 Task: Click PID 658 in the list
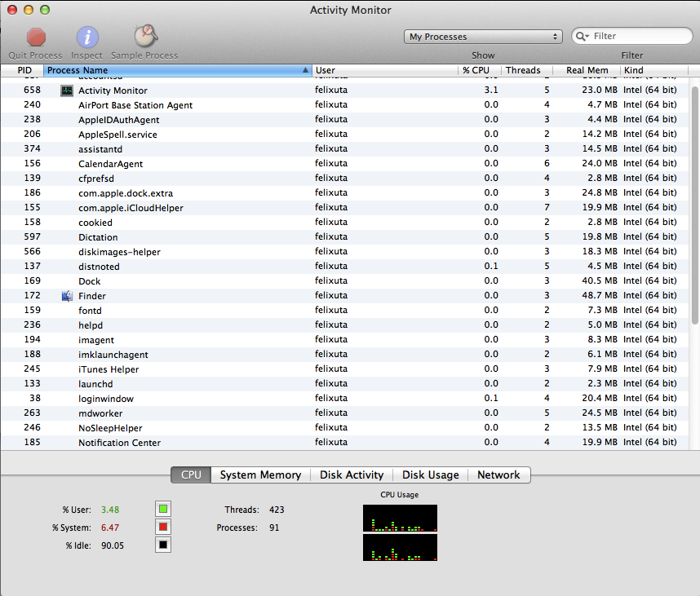[x=32, y=91]
